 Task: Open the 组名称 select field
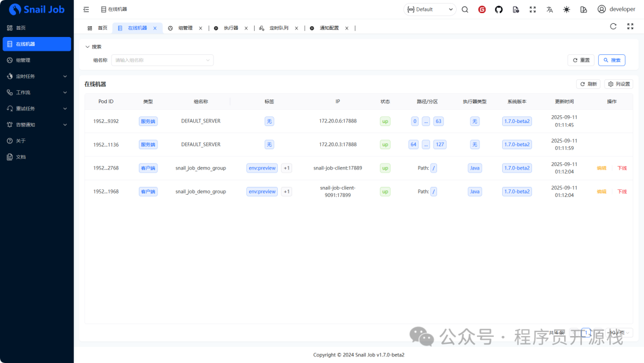pyautogui.click(x=162, y=60)
